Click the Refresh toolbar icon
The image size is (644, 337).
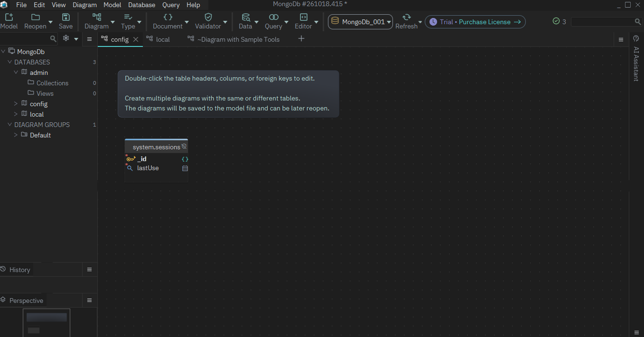pos(407,18)
